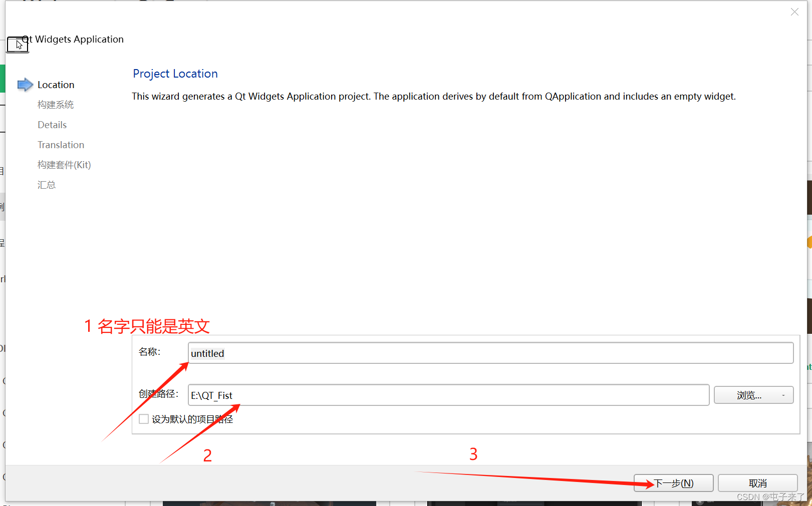Screen dimensions: 812x506
Task: Open the dropdown arrow beside the 浏览 button
Action: [x=783, y=395]
